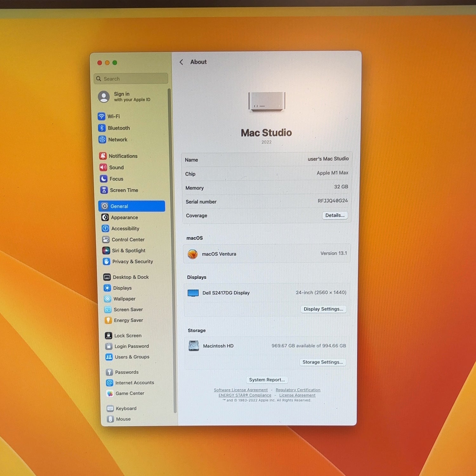Image resolution: width=476 pixels, height=476 pixels.
Task: Click the 'Sign in' label in sidebar
Action: coord(122,94)
